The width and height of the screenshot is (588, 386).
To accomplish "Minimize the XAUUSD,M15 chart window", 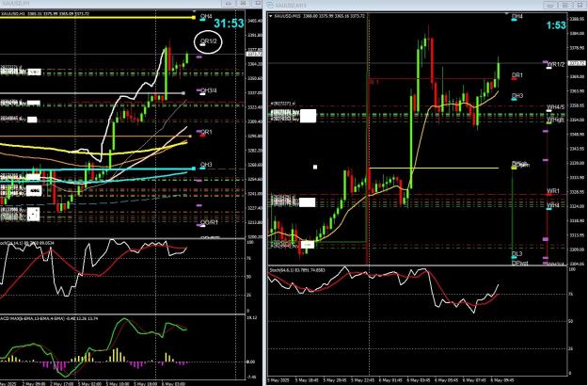I will 549,5.
